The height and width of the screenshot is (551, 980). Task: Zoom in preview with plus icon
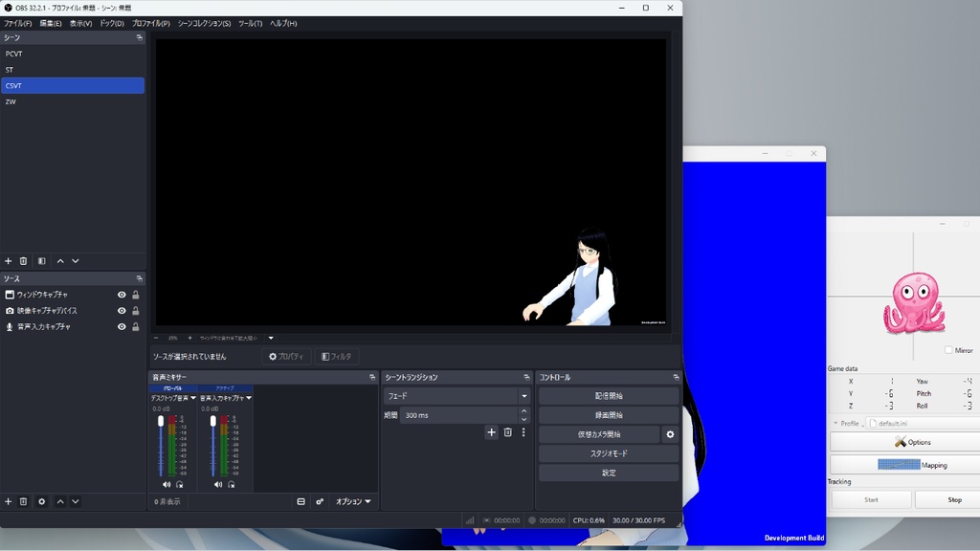tap(190, 338)
